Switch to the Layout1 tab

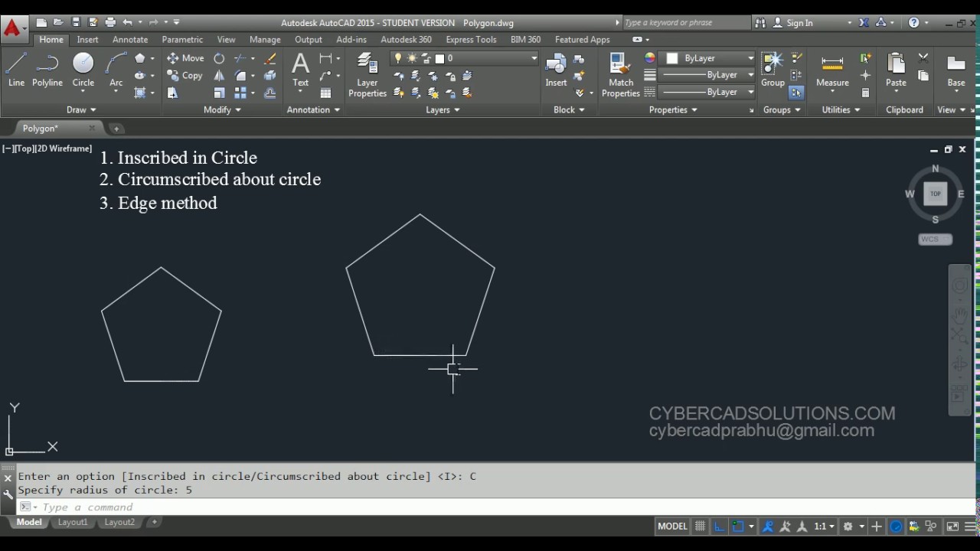73,522
